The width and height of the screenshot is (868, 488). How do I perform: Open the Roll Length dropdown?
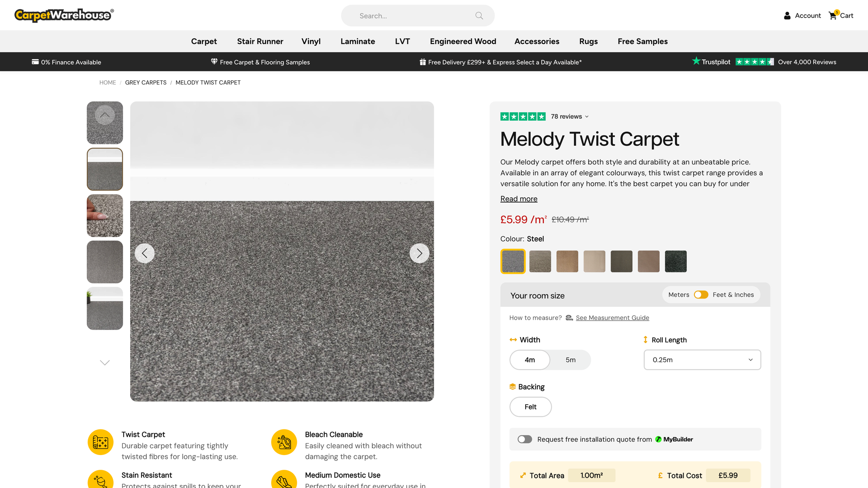pyautogui.click(x=702, y=360)
